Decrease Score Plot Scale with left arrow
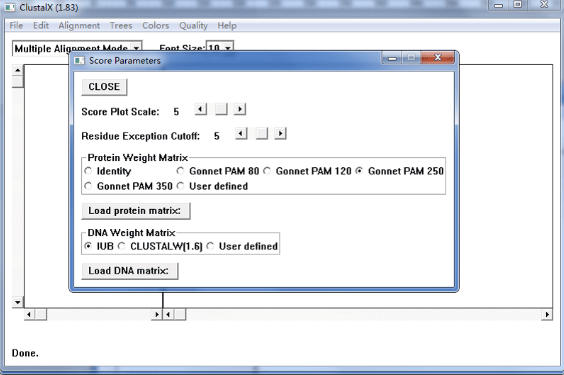Screen dimensions: 564x375 (x=201, y=109)
